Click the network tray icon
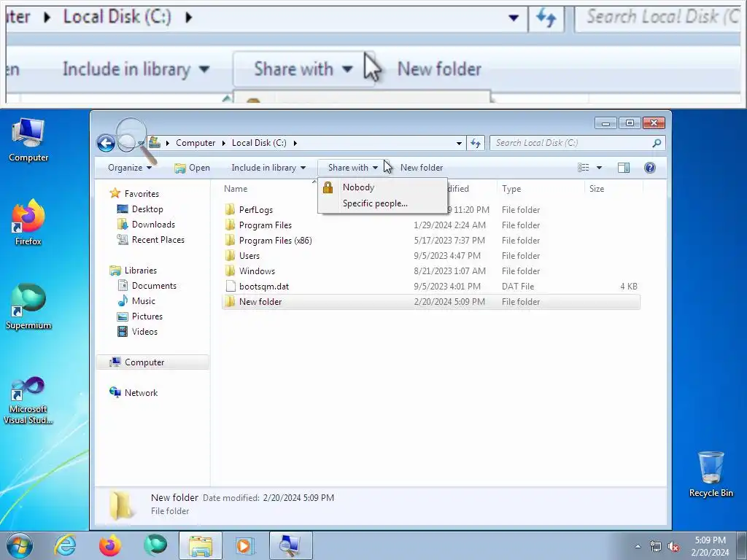This screenshot has height=560, width=747. (x=656, y=546)
